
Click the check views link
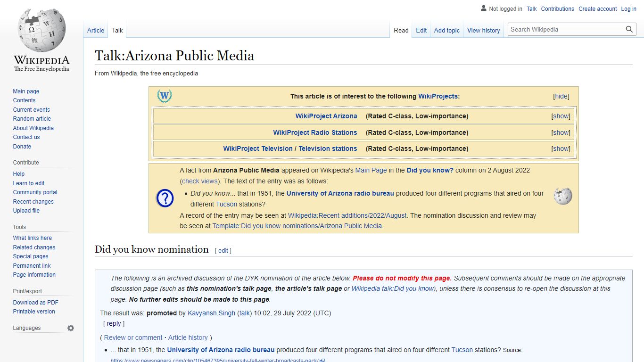point(200,181)
